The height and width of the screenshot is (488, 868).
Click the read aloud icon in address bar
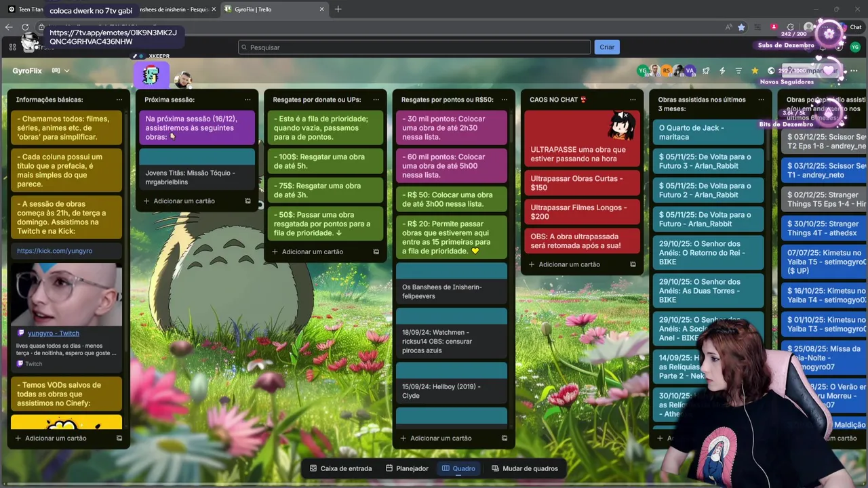[728, 27]
